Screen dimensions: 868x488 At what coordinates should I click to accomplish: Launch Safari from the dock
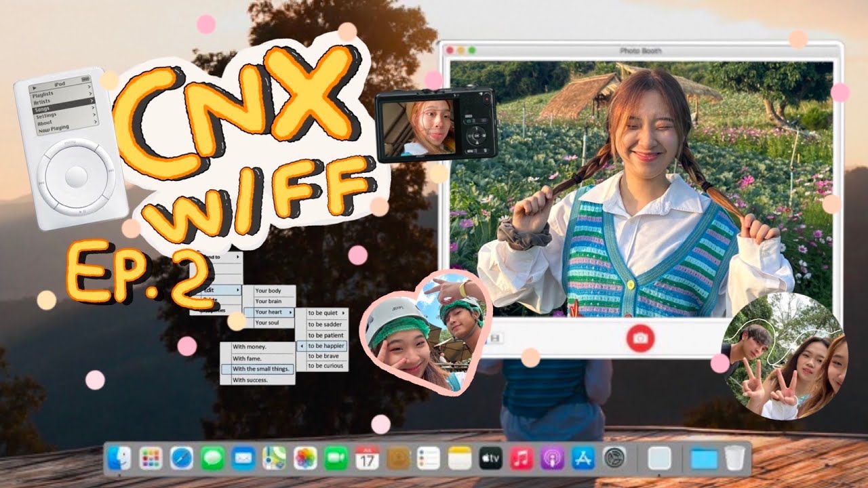click(182, 459)
